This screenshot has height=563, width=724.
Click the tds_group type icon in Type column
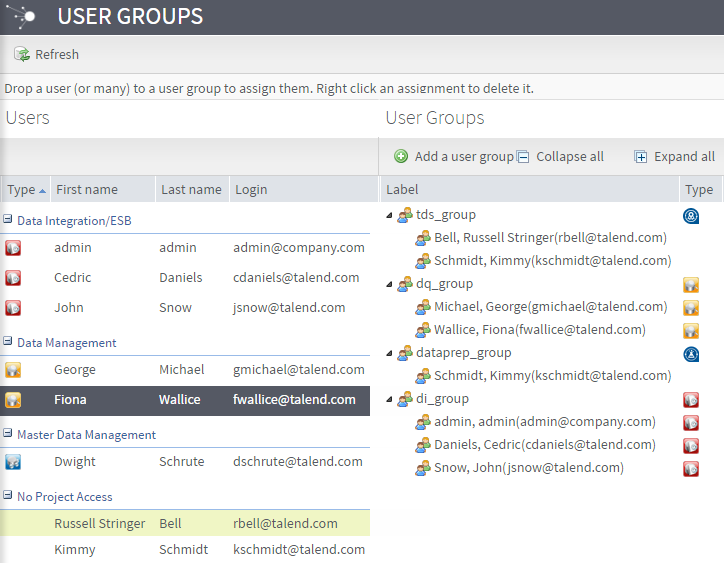coord(690,215)
